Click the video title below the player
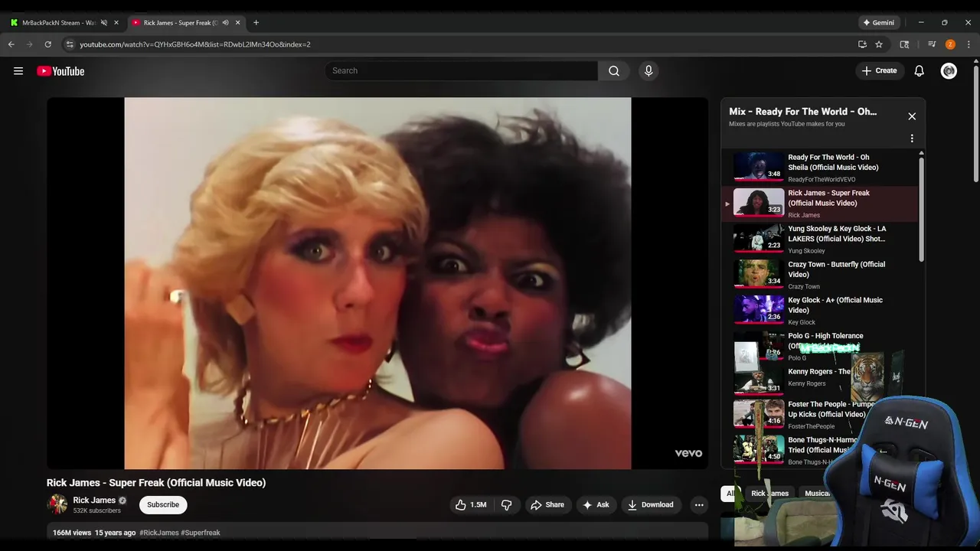Image resolution: width=980 pixels, height=551 pixels. pos(156,483)
